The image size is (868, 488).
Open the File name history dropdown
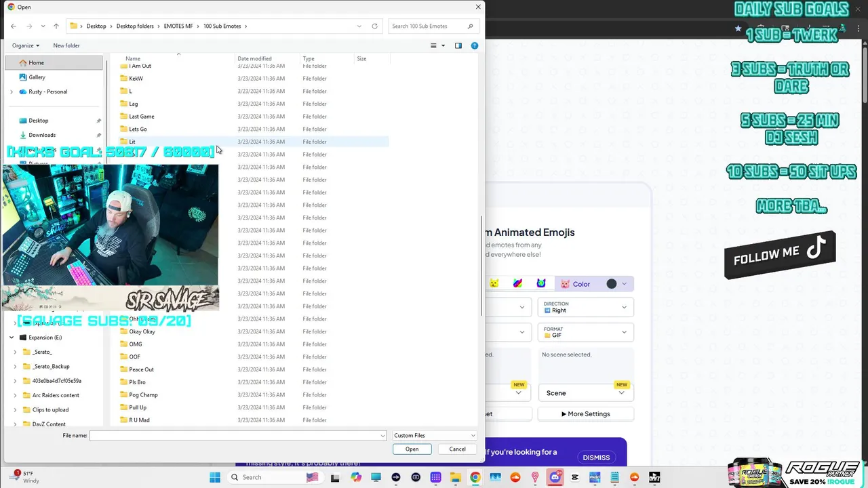click(x=382, y=436)
